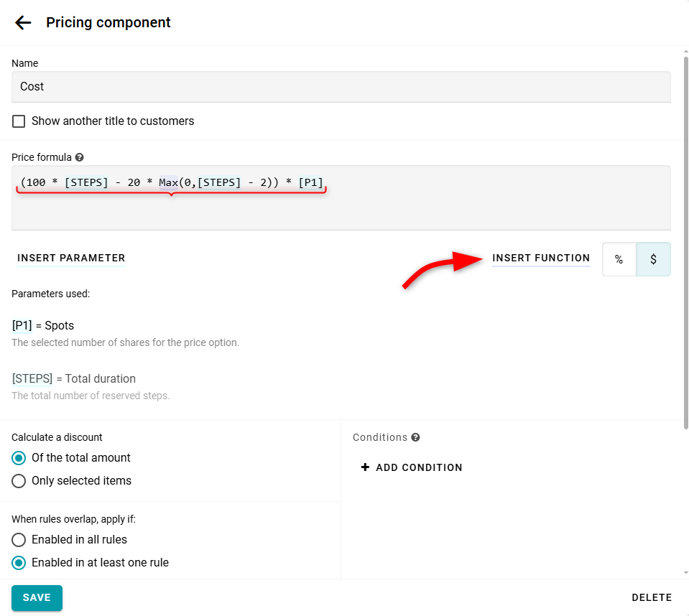Viewport: 689px width, 616px height.
Task: Check 'Show another title to customers'
Action: pos(19,121)
